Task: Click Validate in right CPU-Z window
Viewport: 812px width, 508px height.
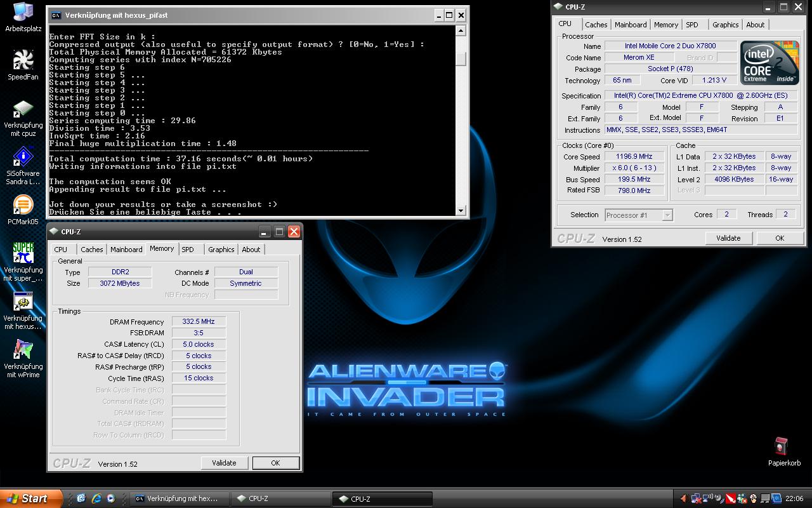Action: (x=728, y=238)
